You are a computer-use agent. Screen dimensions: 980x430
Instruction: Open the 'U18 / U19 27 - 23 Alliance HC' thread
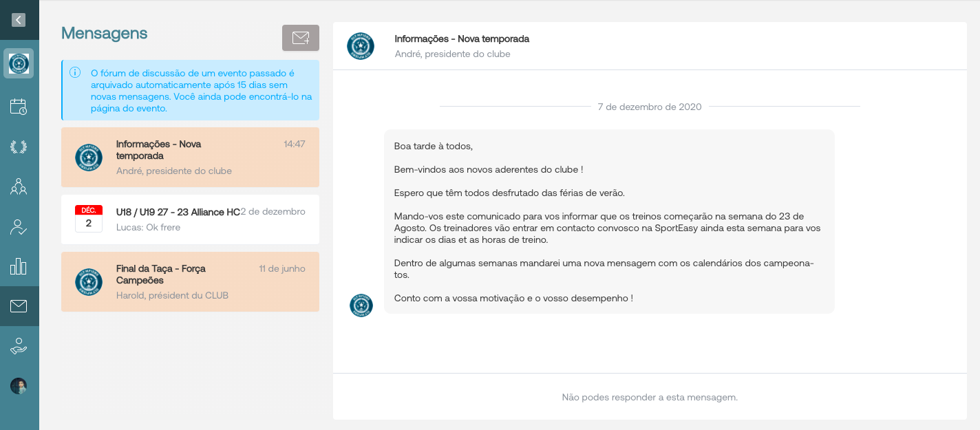click(x=190, y=219)
